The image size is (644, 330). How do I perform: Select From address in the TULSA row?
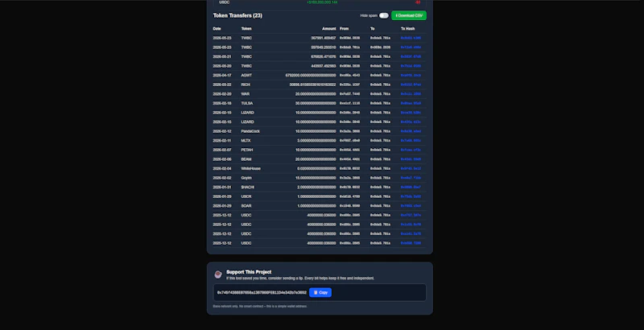(x=349, y=104)
